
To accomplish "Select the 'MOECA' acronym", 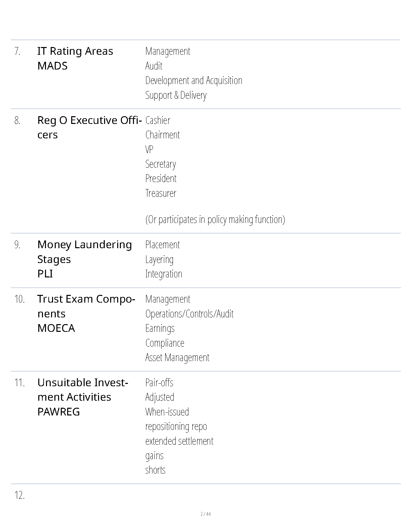I will tap(56, 328).
